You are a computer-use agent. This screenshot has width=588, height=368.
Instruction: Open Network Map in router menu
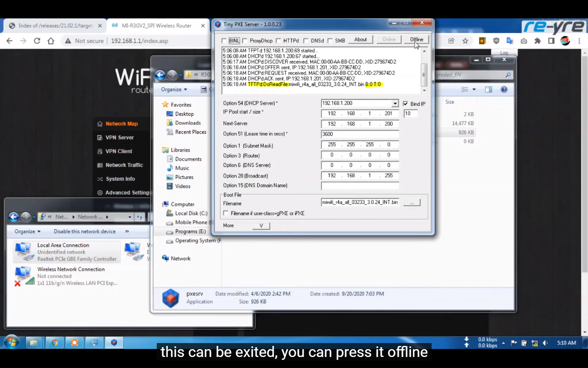click(122, 124)
